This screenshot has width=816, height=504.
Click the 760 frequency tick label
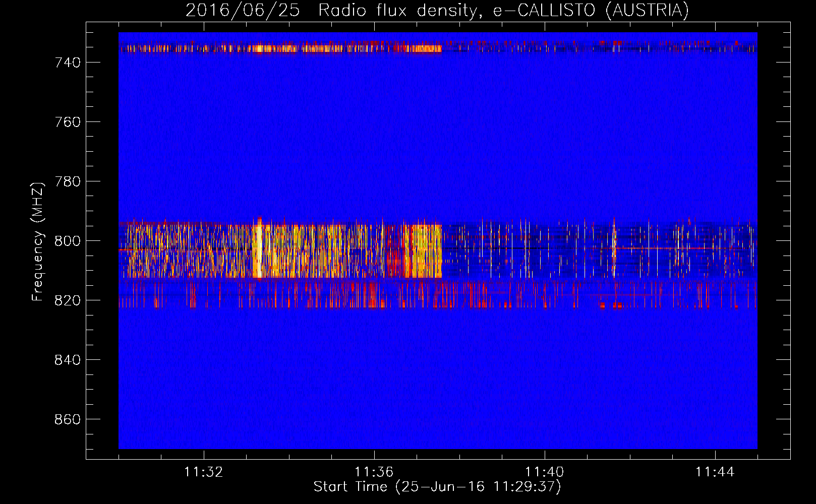click(x=68, y=122)
